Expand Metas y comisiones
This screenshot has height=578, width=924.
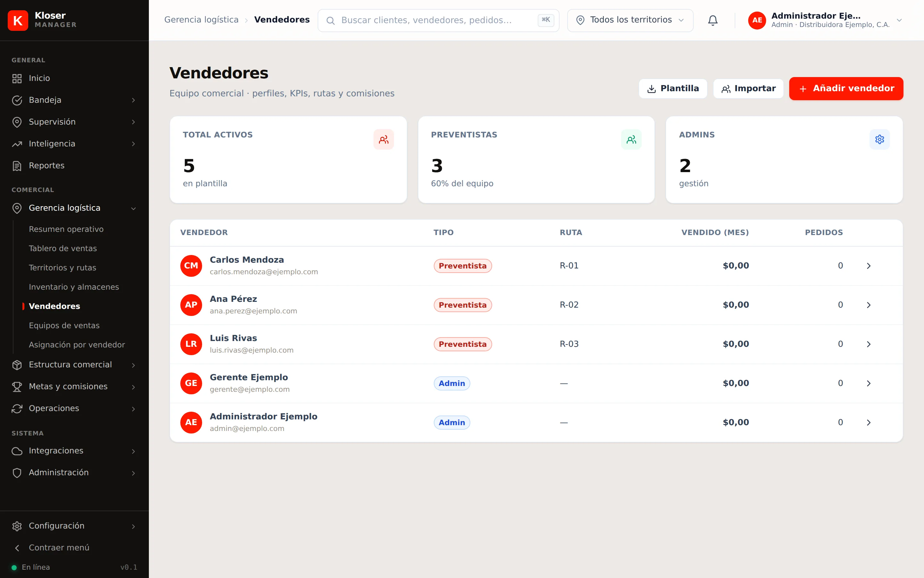pos(74,387)
